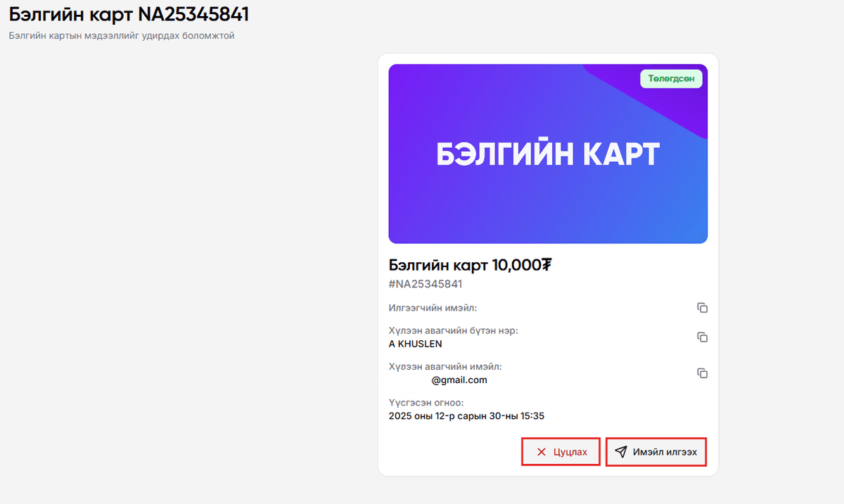Image resolution: width=844 pixels, height=504 pixels.
Task: Click the green Төлөгдсөн status badge
Action: pyautogui.click(x=671, y=79)
